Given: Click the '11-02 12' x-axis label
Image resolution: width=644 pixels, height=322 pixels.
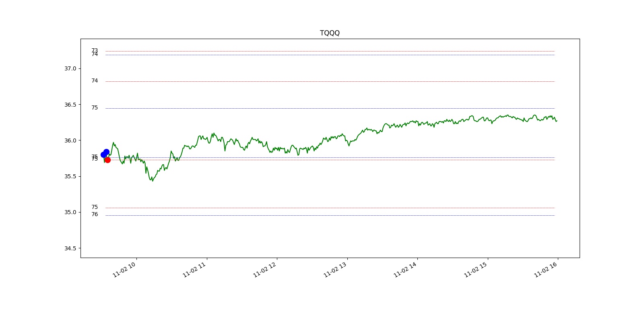Looking at the screenshot, I should click(x=265, y=269).
